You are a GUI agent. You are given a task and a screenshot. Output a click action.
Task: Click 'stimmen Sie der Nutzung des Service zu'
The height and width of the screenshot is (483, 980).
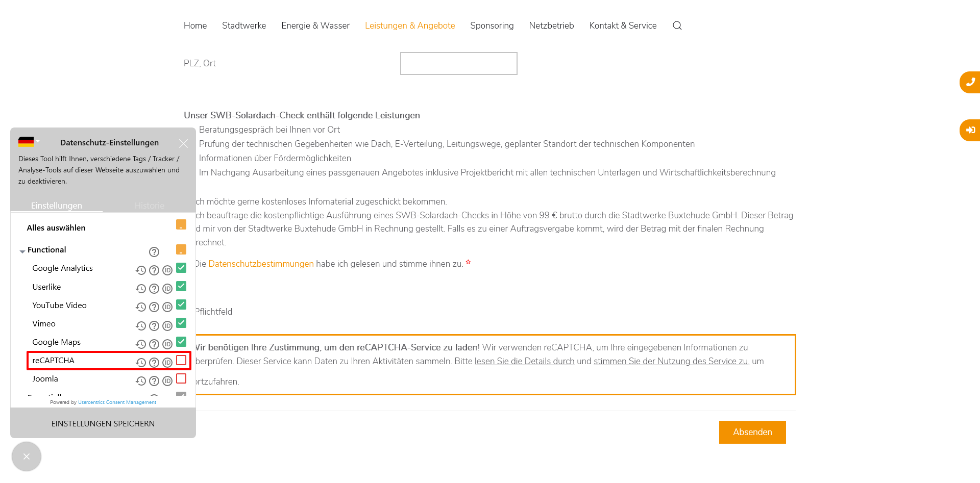671,361
